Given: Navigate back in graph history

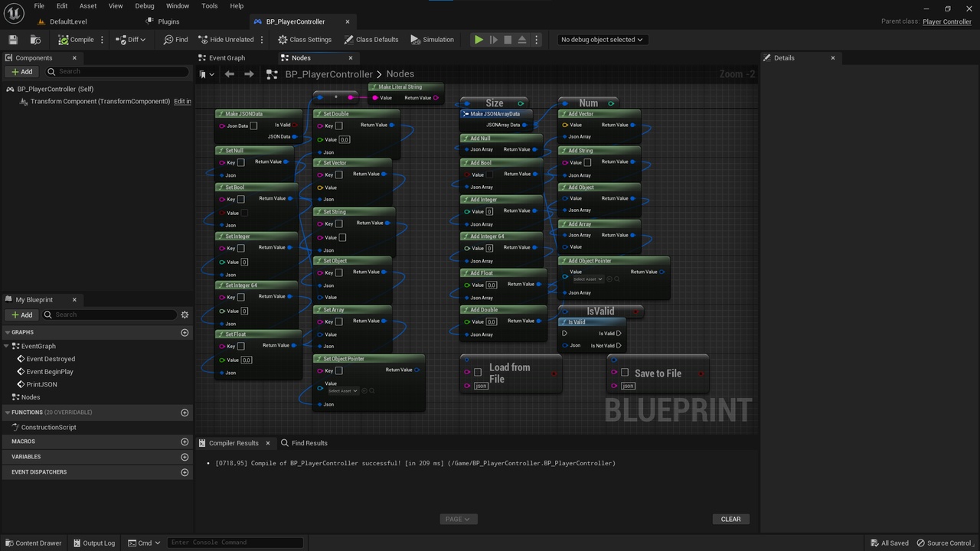Looking at the screenshot, I should (x=229, y=74).
